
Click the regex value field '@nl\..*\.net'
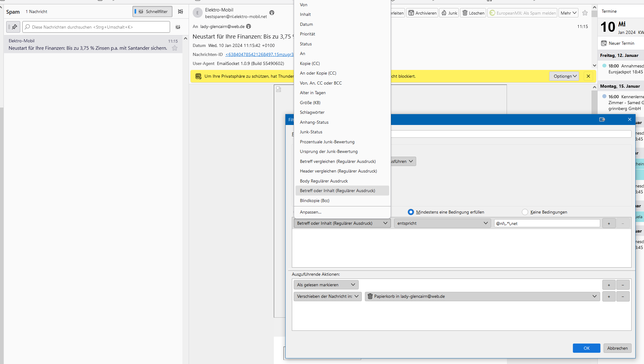tap(547, 223)
